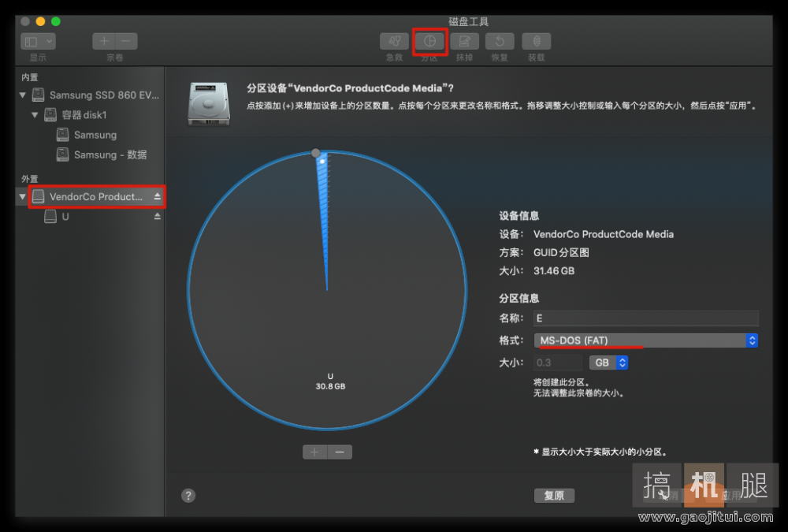The image size is (788, 532).
Task: Click the GUID 分区图 scheme text
Action: 561,252
